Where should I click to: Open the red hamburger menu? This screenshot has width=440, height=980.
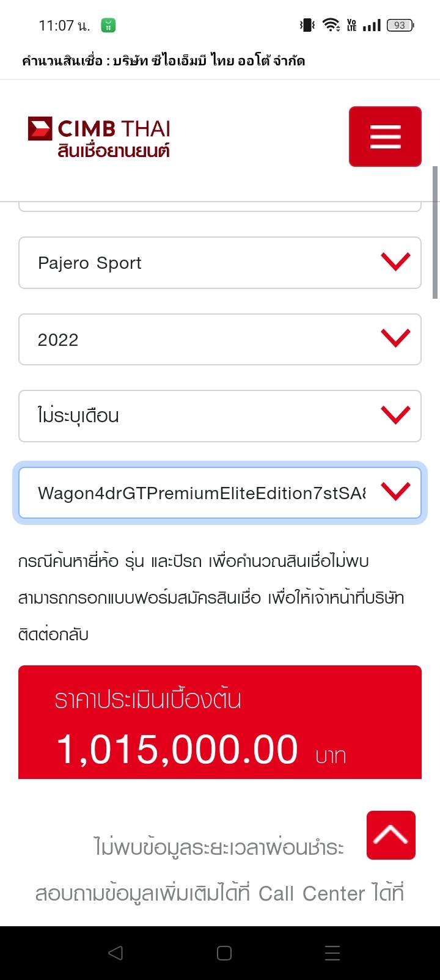[385, 136]
